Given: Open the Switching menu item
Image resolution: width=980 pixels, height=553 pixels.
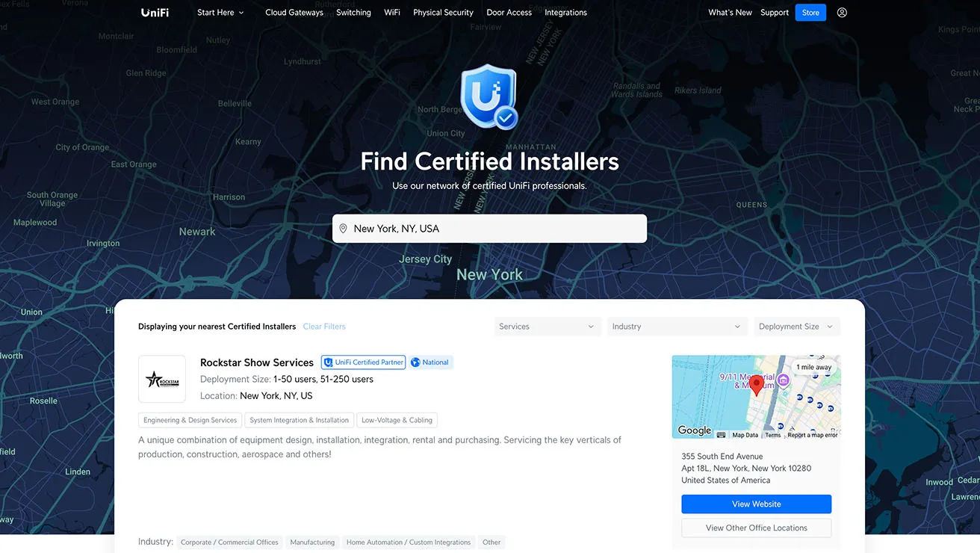Looking at the screenshot, I should (353, 13).
